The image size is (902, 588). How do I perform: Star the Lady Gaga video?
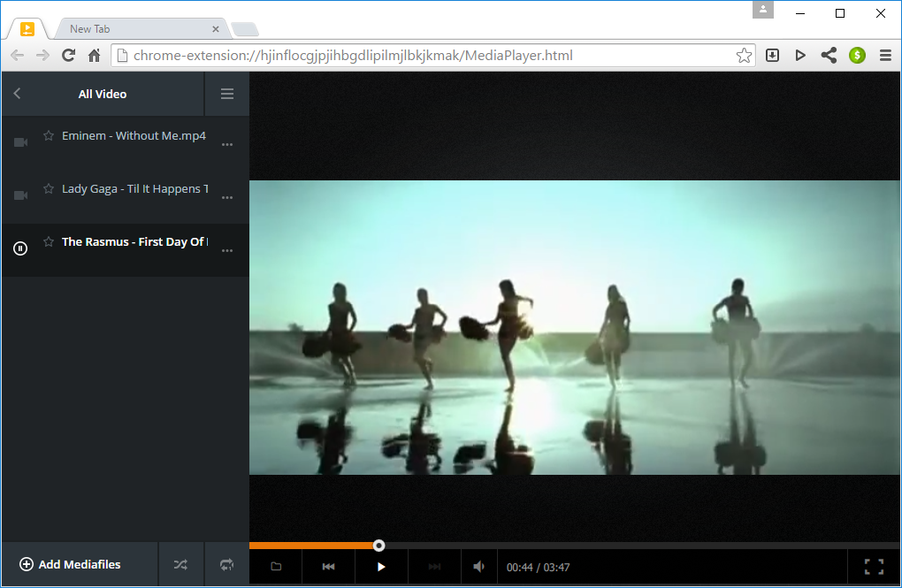click(49, 188)
